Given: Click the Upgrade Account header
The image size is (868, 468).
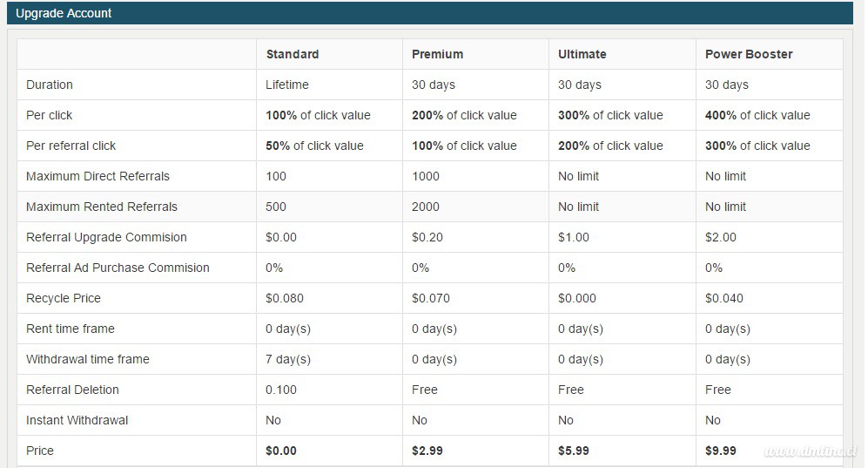Looking at the screenshot, I should pos(64,13).
